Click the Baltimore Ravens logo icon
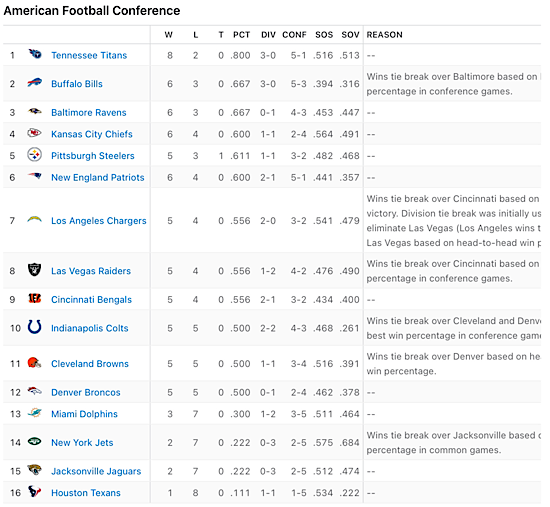The image size is (550, 507). [35, 112]
